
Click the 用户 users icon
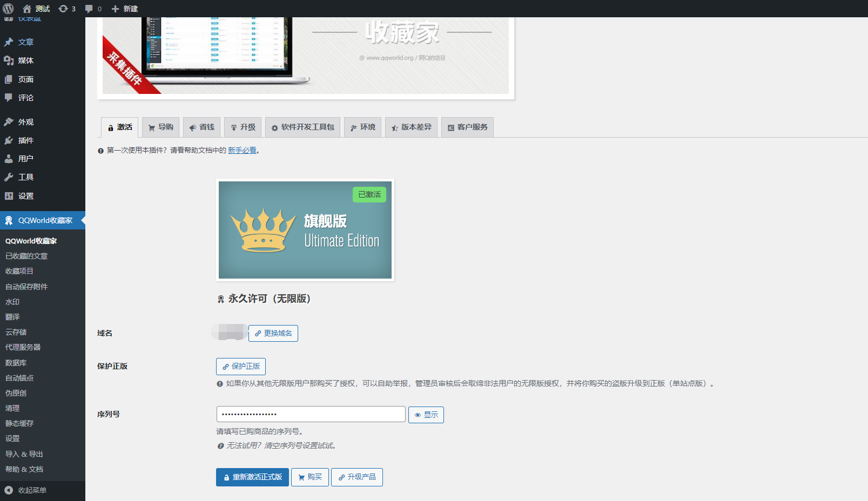pos(9,159)
